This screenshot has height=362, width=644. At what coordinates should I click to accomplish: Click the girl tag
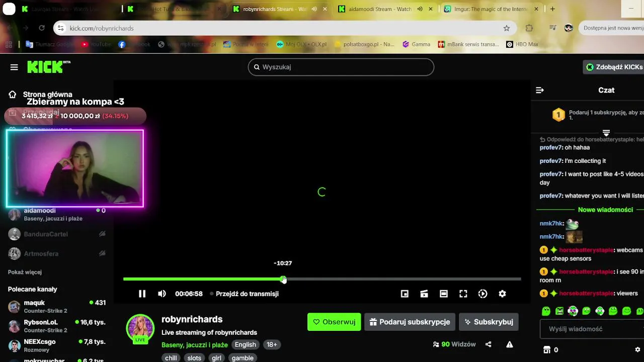coord(216,358)
